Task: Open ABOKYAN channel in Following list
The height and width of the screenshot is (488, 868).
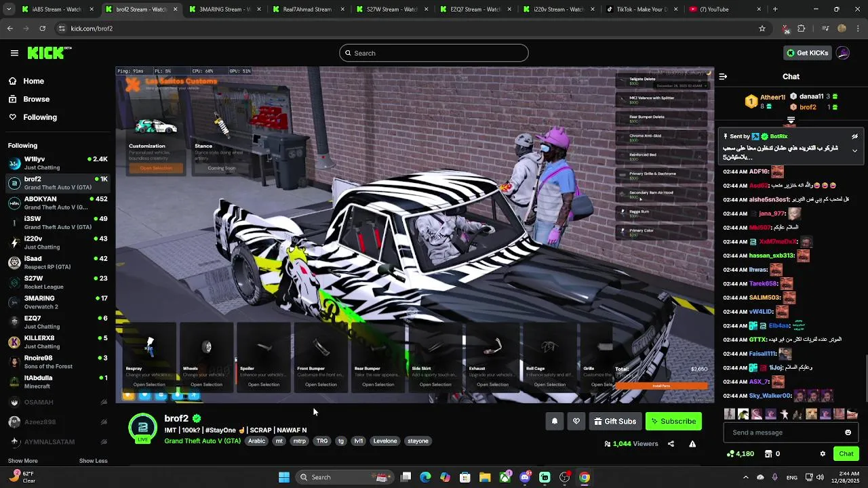Action: [58, 203]
